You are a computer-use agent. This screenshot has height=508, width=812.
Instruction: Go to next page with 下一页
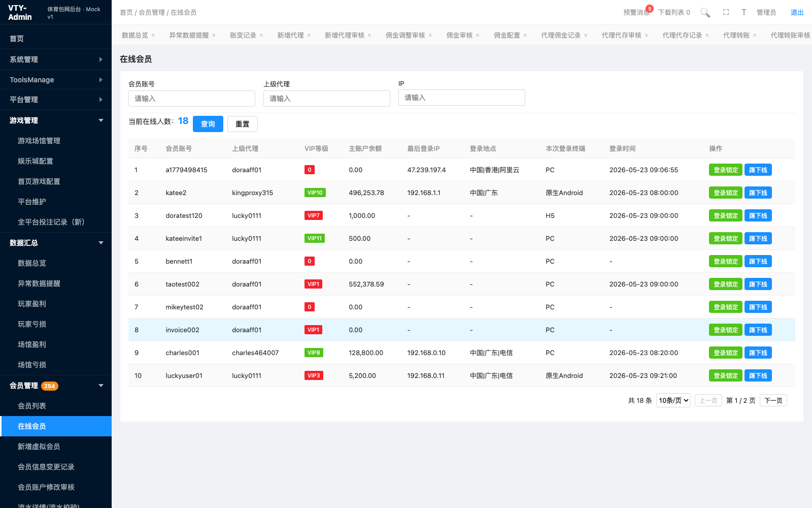coord(773,400)
